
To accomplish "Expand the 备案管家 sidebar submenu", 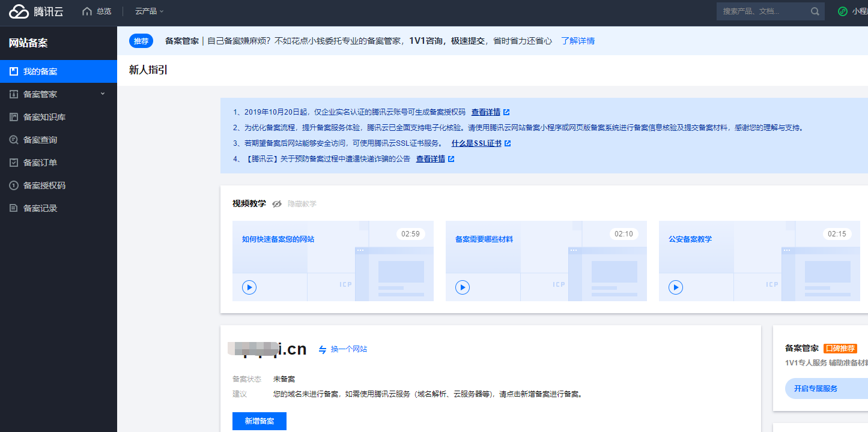I will point(102,94).
